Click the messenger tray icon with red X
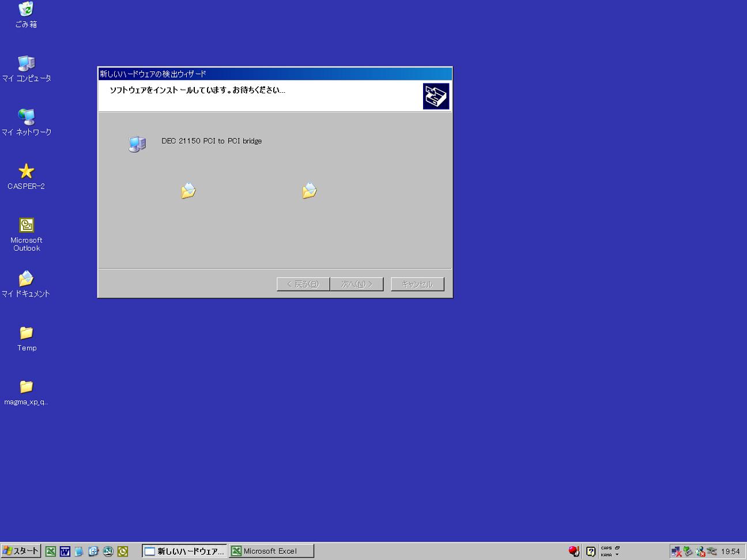Image resolution: width=747 pixels, height=560 pixels. tap(700, 551)
